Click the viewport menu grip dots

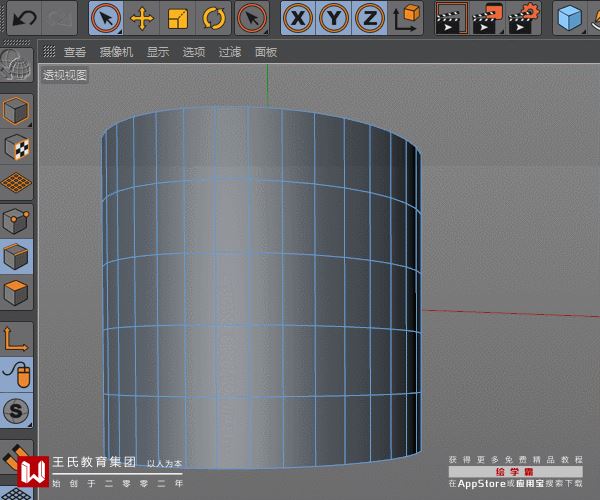(49, 51)
